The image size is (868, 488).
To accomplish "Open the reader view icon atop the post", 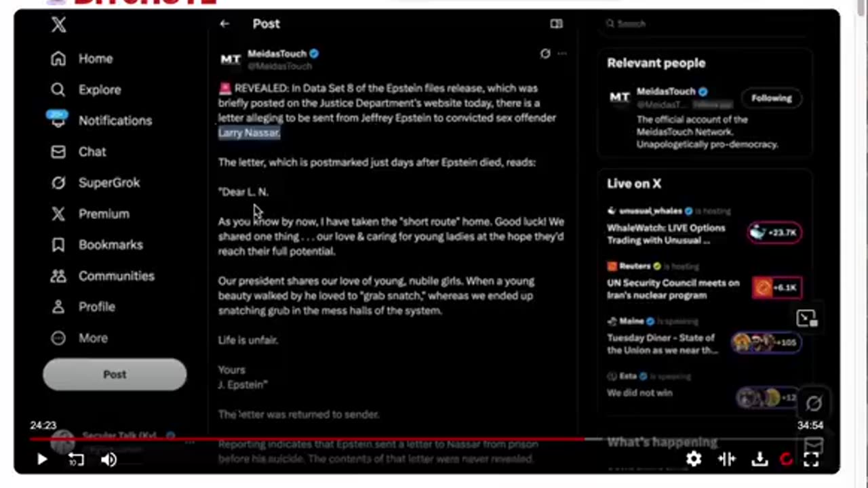I will pos(556,24).
